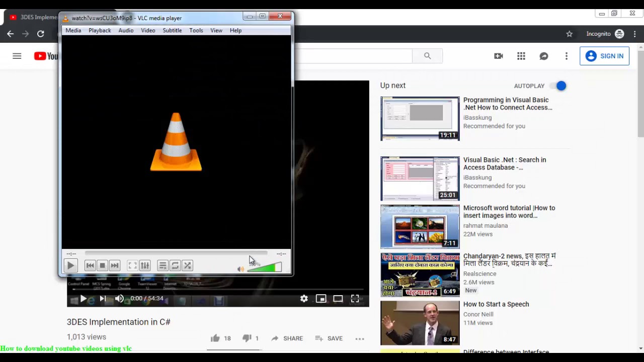The height and width of the screenshot is (362, 644).
Task: Toggle VLC playlist view
Action: click(163, 265)
